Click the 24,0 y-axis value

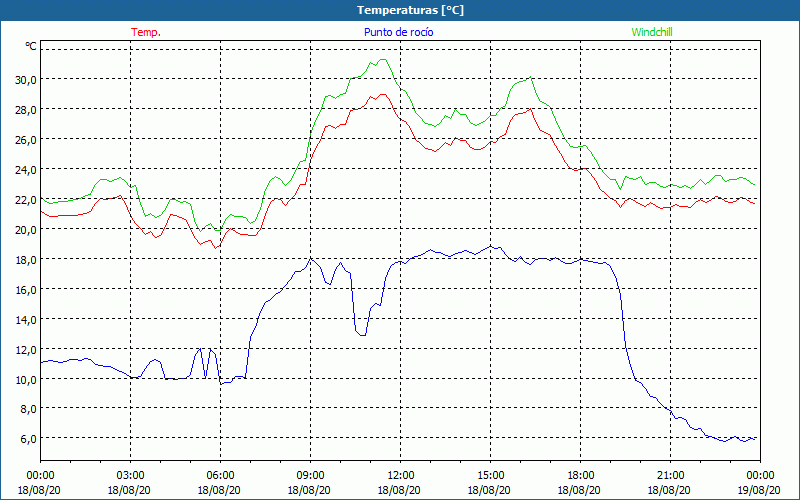[26, 169]
